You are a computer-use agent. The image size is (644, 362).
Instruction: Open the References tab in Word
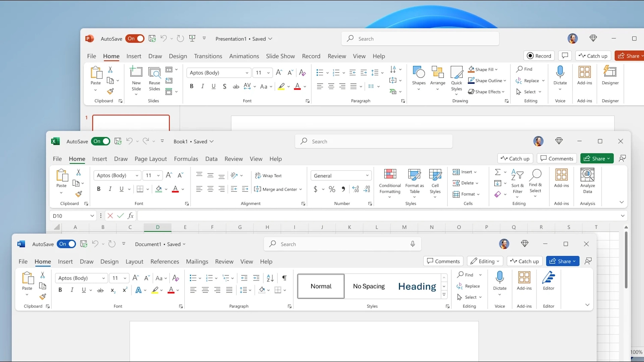pos(165,261)
